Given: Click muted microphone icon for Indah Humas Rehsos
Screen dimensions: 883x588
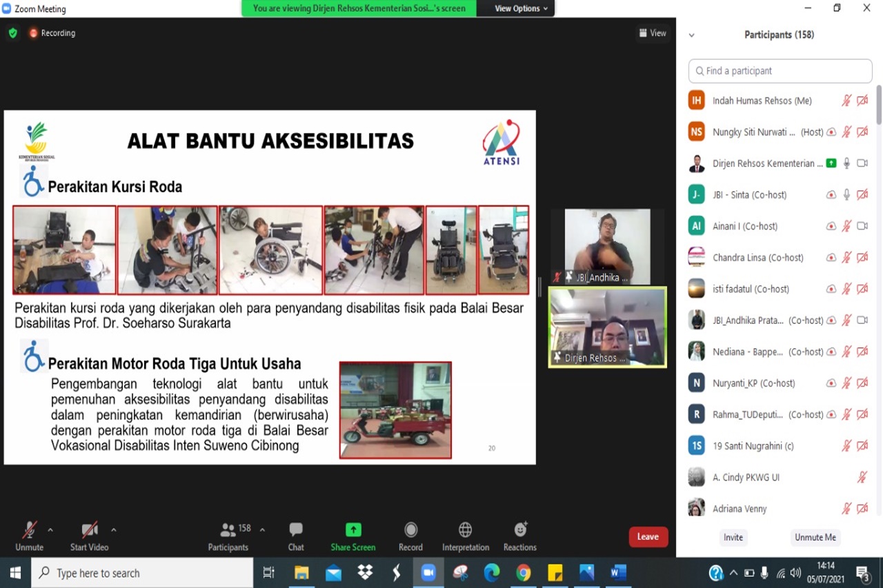Looking at the screenshot, I should coord(846,101).
